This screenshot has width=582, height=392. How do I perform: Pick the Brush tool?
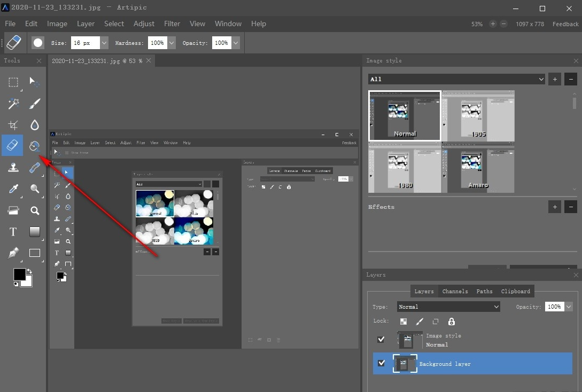(35, 104)
